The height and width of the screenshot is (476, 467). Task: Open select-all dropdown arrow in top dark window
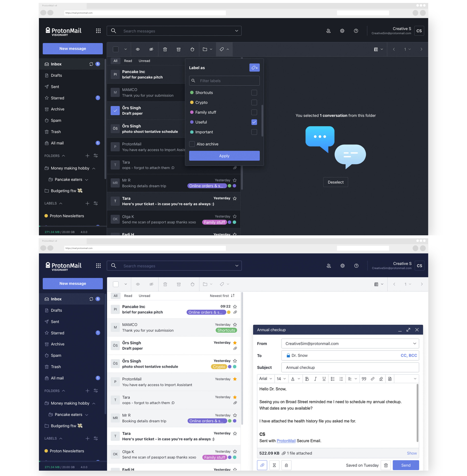click(126, 49)
